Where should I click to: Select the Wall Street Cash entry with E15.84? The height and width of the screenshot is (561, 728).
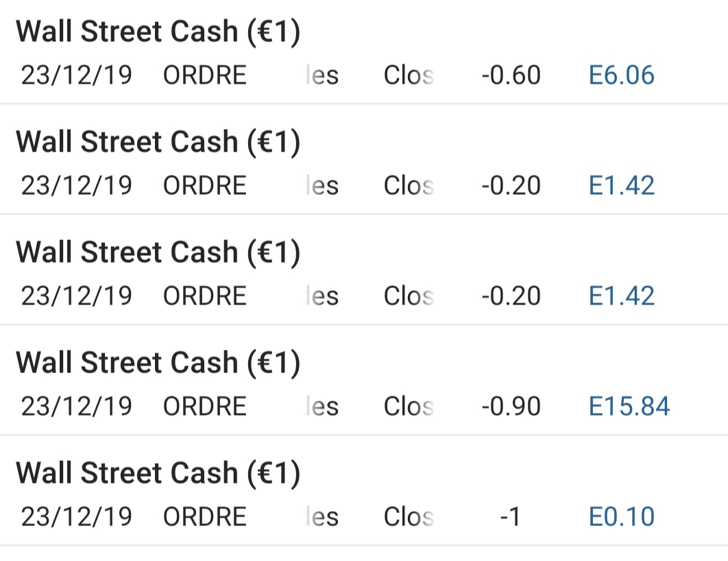(158, 363)
